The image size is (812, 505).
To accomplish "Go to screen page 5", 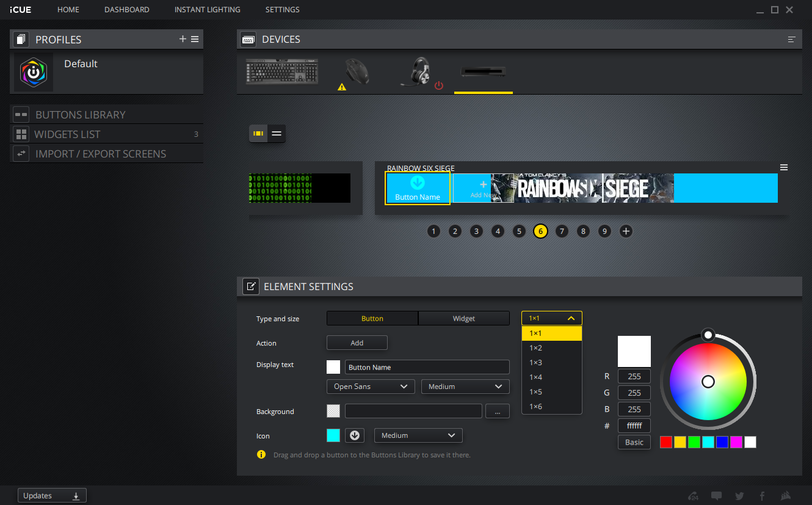I will coord(519,231).
